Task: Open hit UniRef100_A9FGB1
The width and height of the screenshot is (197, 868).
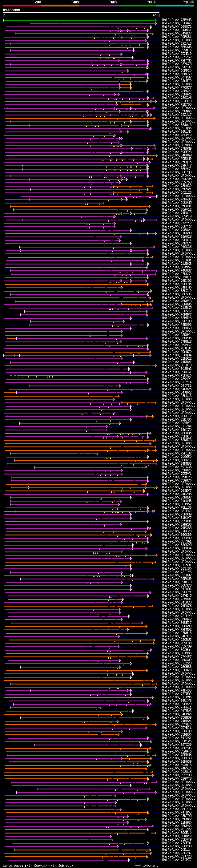Action: coord(177,37)
